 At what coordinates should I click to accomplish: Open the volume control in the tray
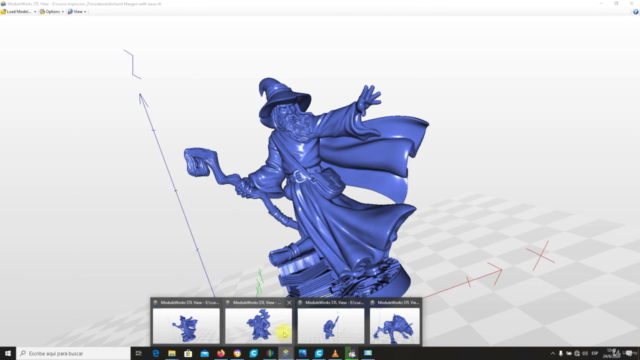585,353
